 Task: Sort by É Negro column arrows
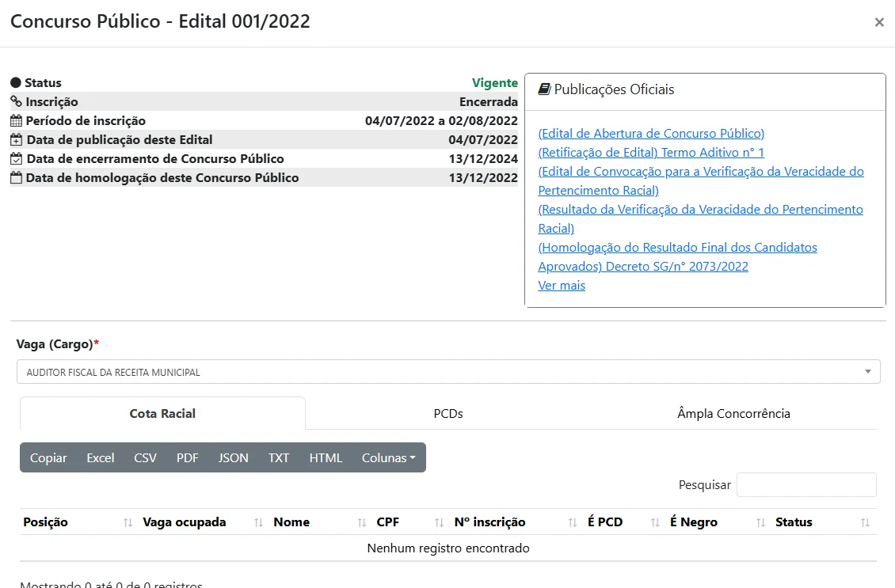tap(761, 522)
